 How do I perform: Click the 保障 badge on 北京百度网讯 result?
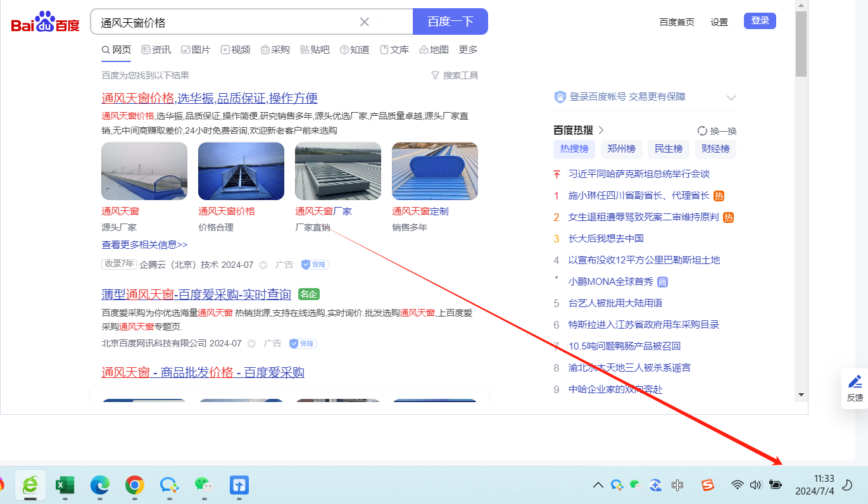[x=303, y=343]
